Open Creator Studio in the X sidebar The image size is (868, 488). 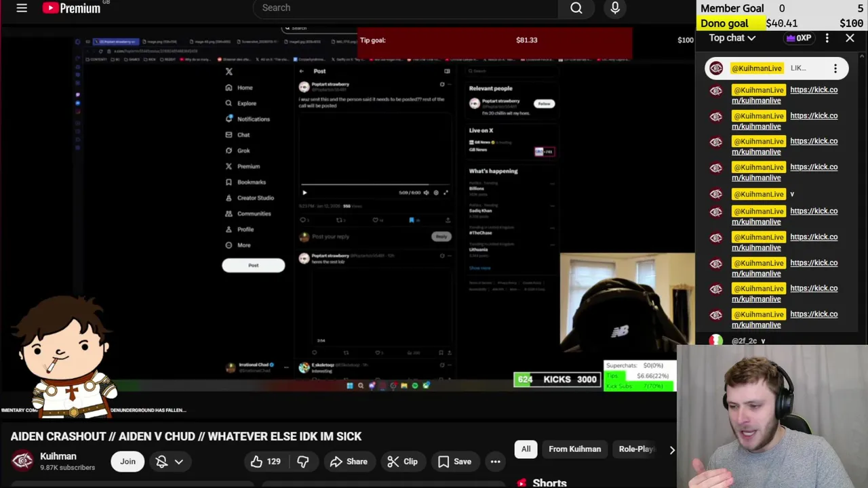pos(249,198)
